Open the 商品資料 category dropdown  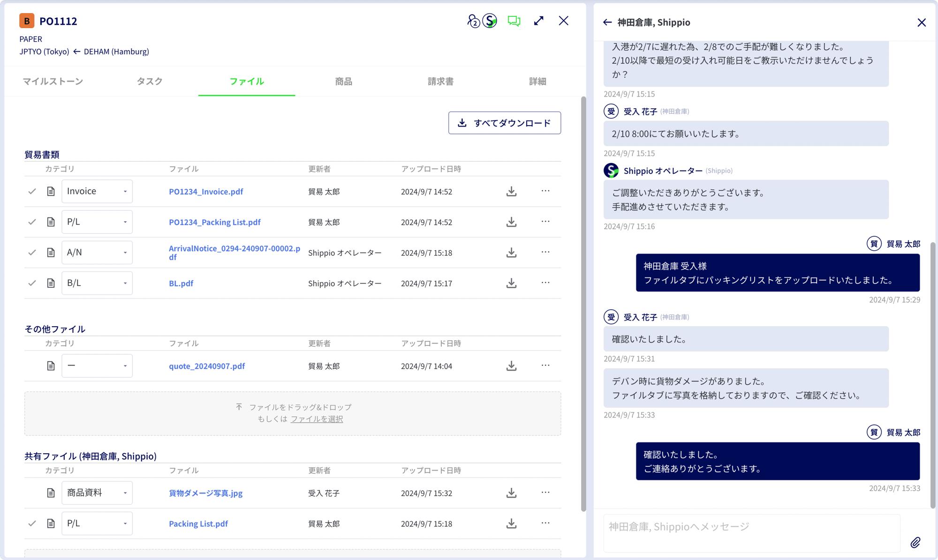pos(97,493)
